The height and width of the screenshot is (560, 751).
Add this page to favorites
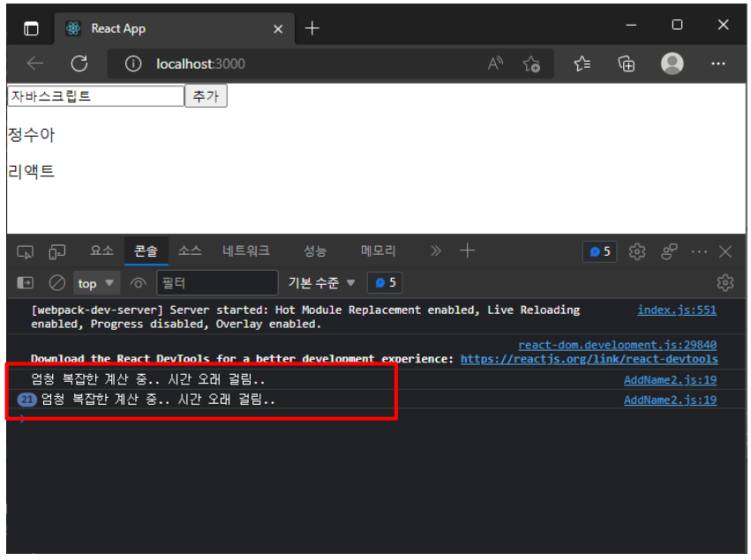pos(531,63)
